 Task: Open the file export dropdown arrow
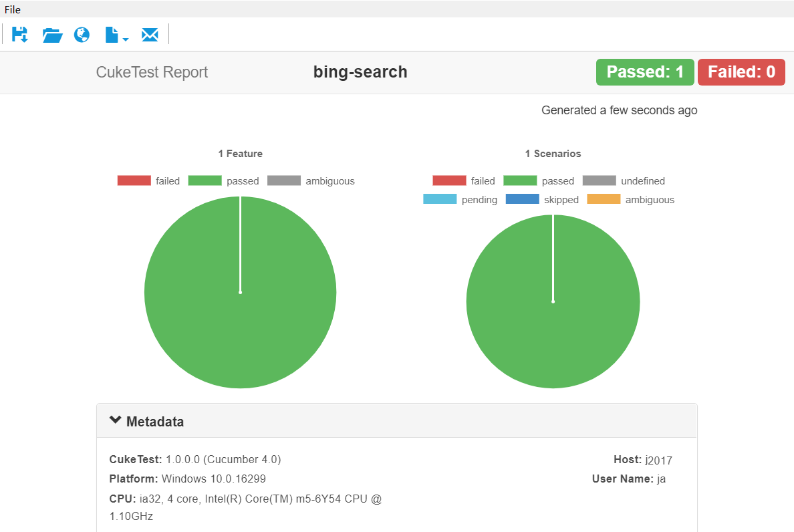pos(125,39)
